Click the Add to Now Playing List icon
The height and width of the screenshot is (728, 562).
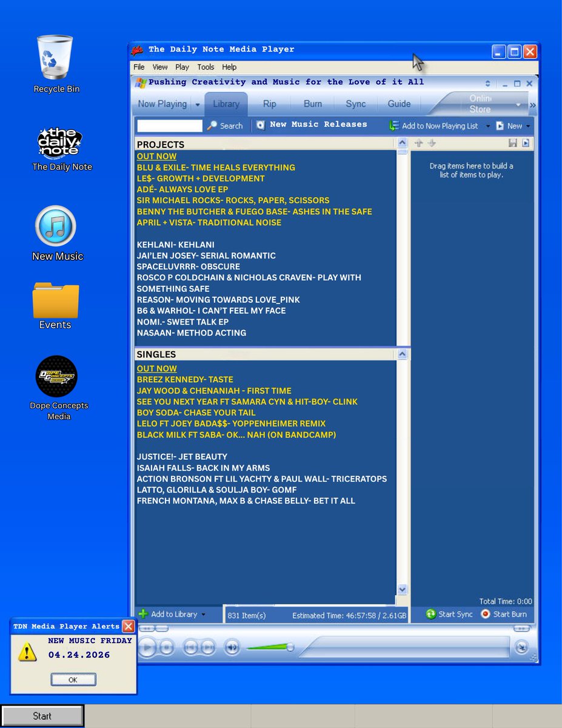[x=394, y=126]
